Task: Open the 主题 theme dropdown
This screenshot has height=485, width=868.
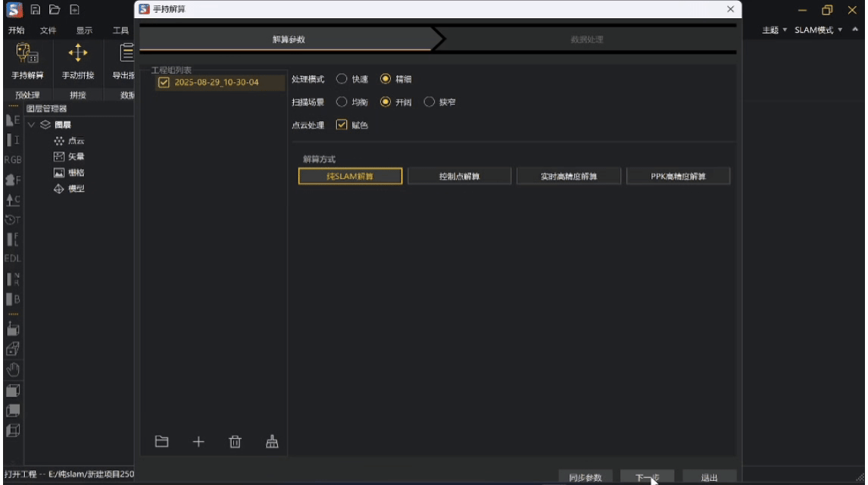Action: pos(771,30)
